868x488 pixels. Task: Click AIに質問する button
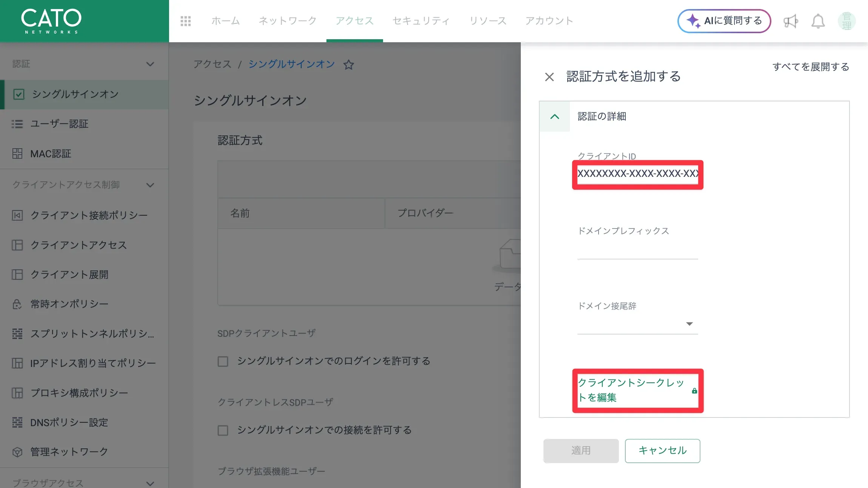point(724,21)
